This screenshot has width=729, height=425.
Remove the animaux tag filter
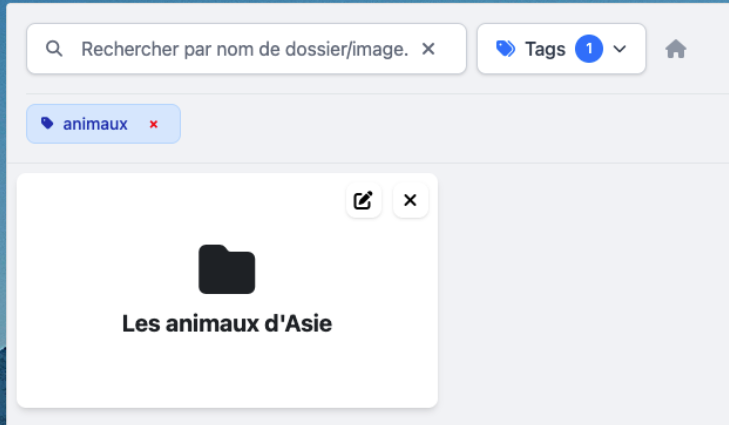point(153,124)
